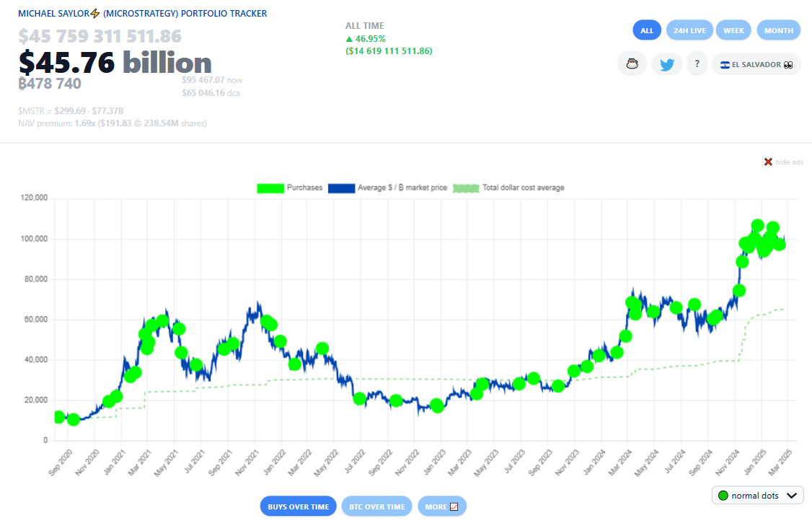This screenshot has height=526, width=812.
Task: Hide ads using the red X icon
Action: pos(767,162)
